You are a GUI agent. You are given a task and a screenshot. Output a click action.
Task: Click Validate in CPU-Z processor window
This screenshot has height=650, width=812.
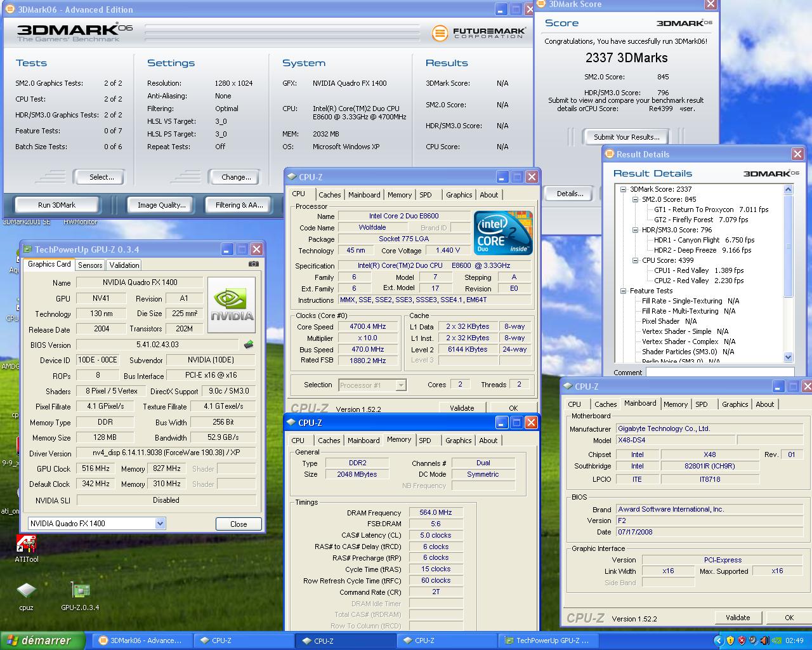pyautogui.click(x=462, y=408)
